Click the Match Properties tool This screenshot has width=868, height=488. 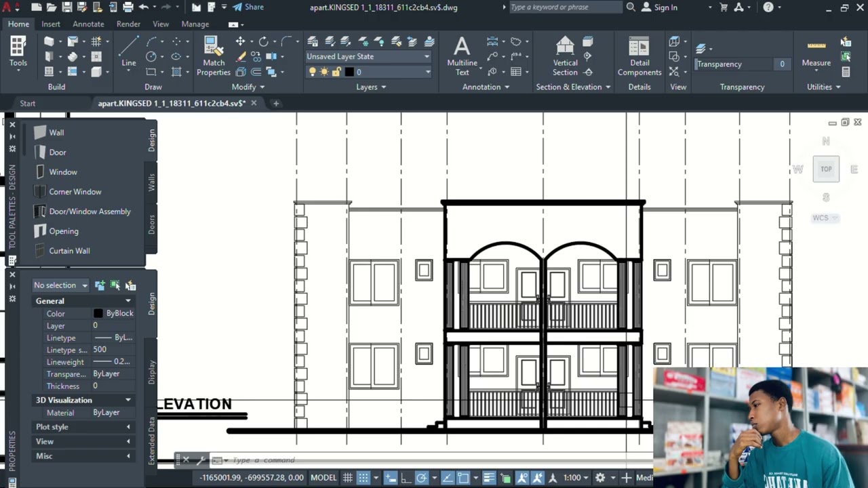click(214, 56)
